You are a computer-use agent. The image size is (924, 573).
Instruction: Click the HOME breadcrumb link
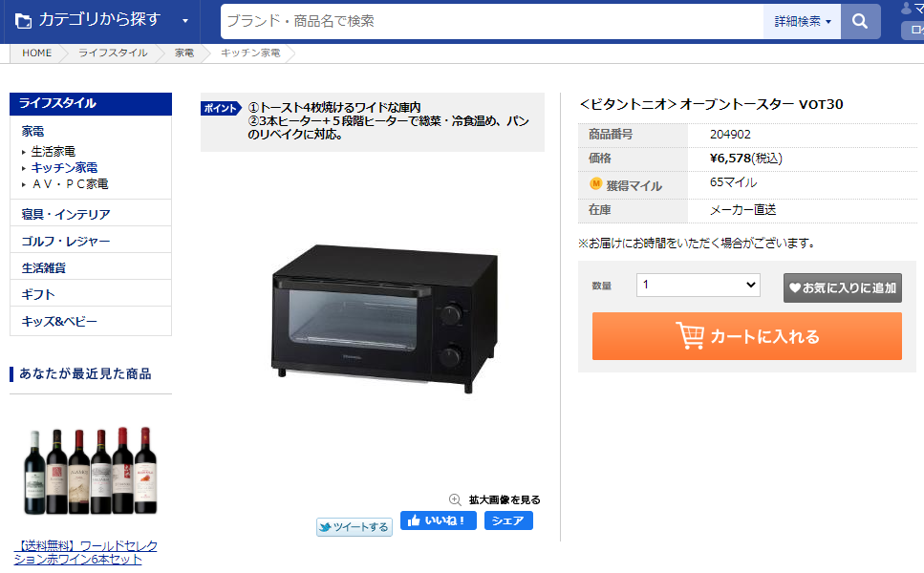coord(36,53)
